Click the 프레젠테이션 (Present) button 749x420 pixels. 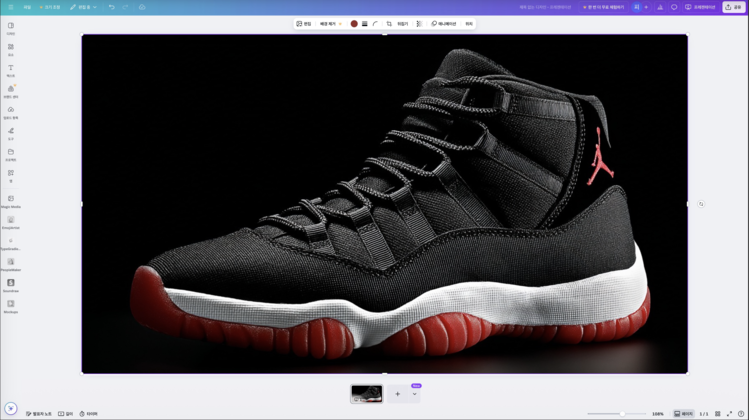click(x=700, y=7)
